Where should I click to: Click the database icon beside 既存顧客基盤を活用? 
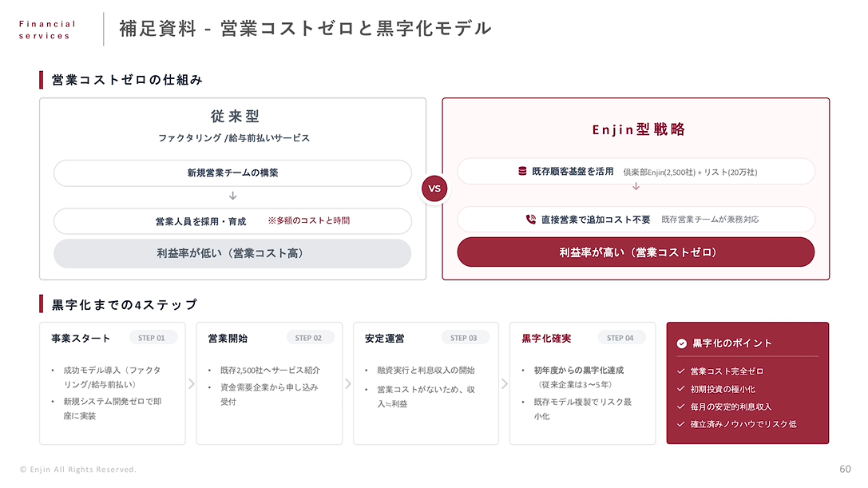522,171
